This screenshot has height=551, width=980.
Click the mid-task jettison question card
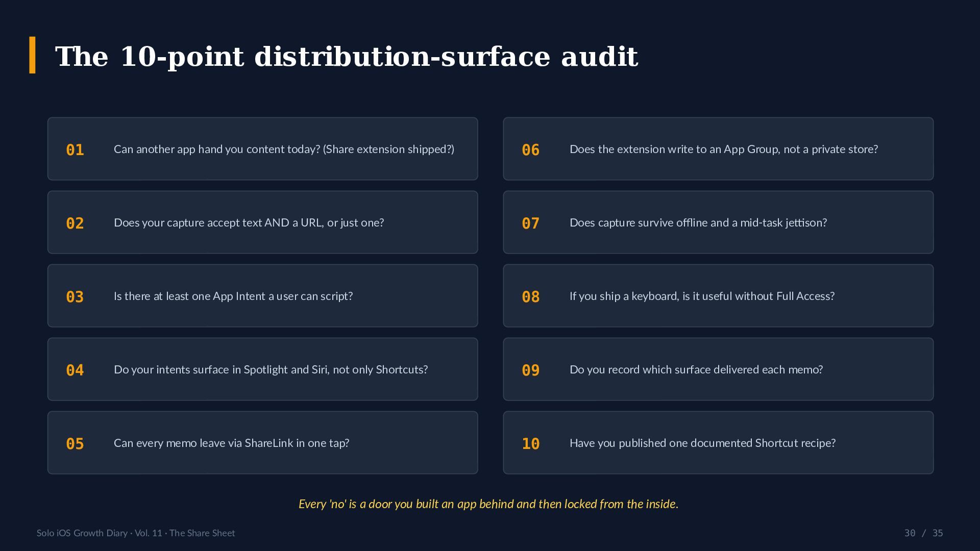[x=718, y=222]
